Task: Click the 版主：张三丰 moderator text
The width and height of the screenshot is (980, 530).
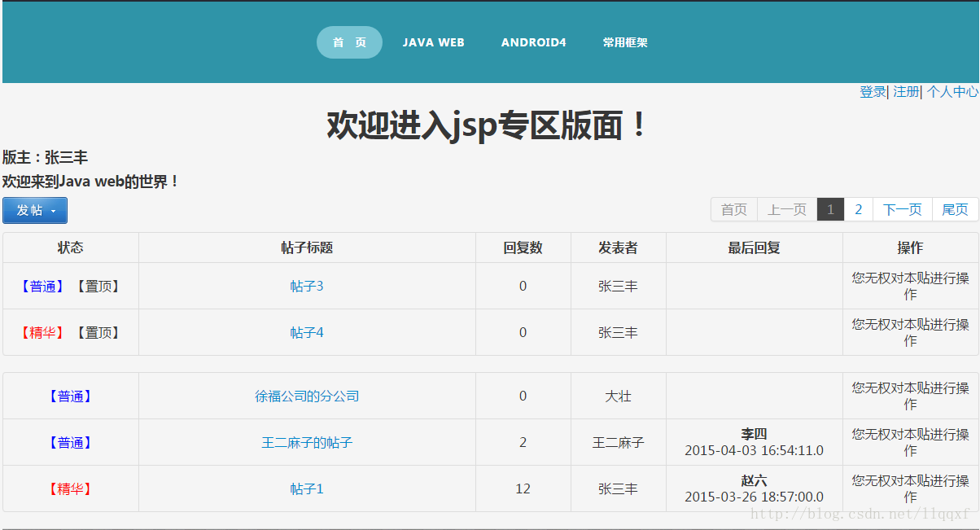Action: tap(45, 157)
